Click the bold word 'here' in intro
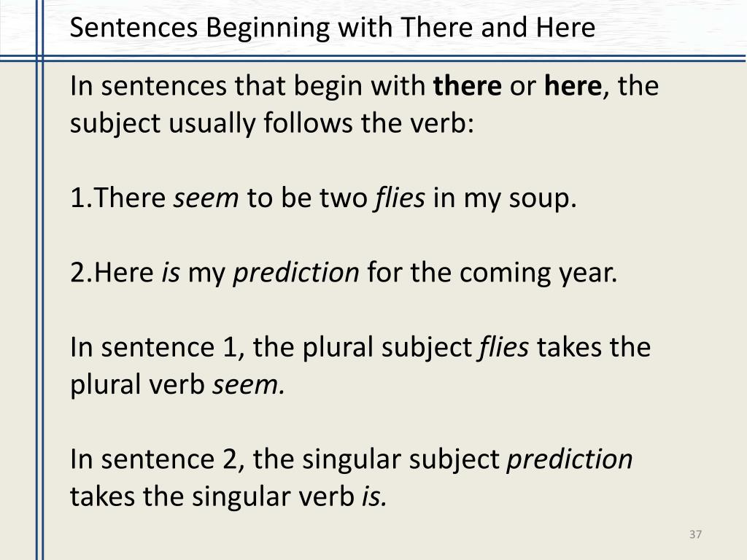This screenshot has height=560, width=747. click(573, 86)
